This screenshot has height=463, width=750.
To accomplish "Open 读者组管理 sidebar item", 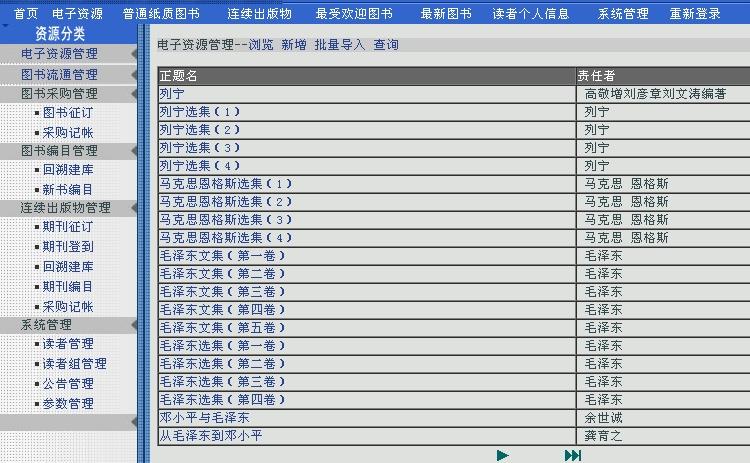I will pyautogui.click(x=75, y=364).
